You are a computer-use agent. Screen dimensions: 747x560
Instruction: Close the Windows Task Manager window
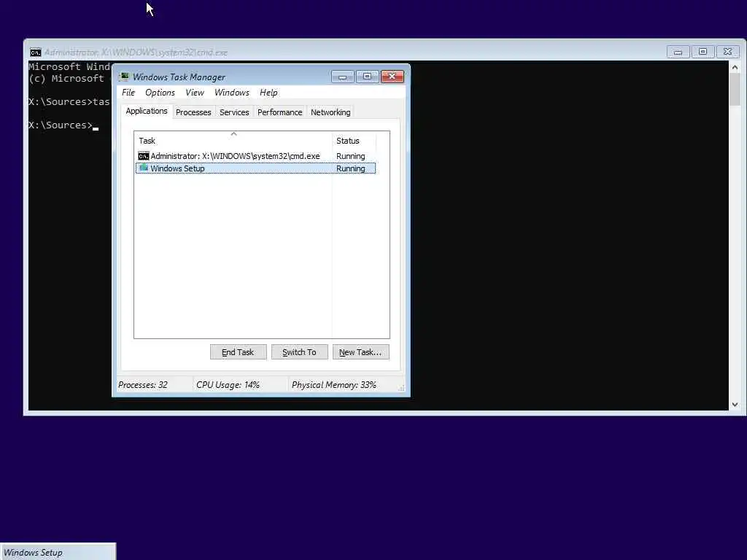(392, 77)
